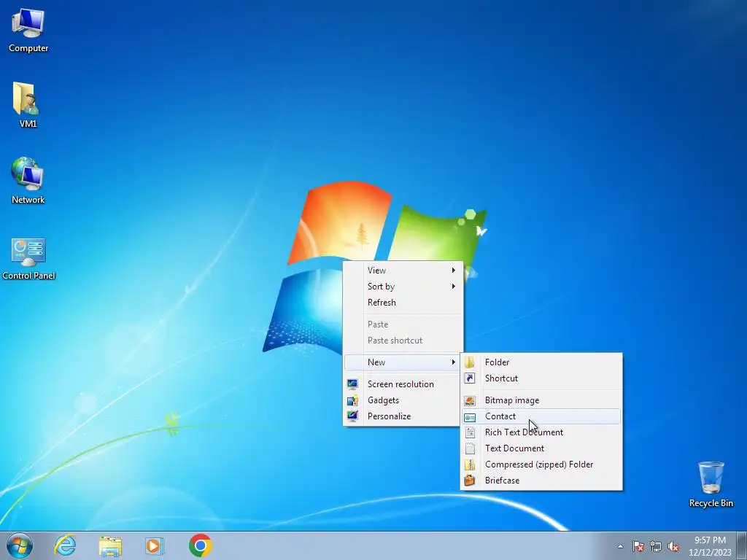747x560 pixels.
Task: Click the Contact card icon
Action: [470, 417]
